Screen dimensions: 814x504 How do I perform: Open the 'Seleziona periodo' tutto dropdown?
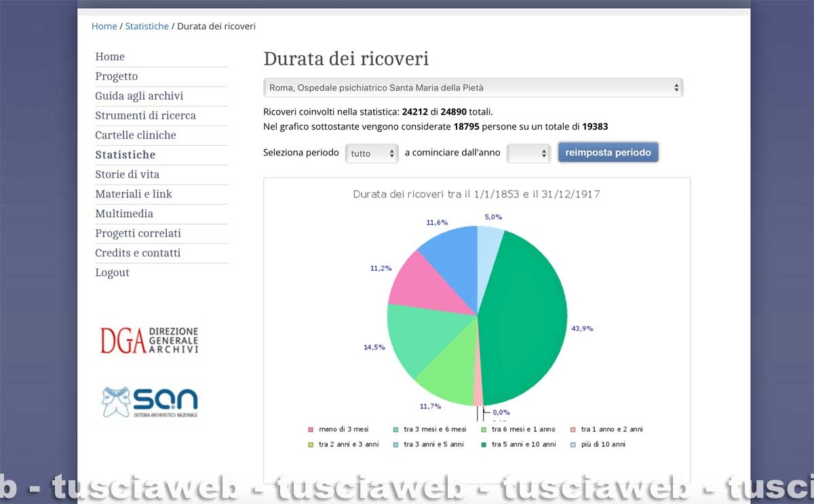(372, 153)
